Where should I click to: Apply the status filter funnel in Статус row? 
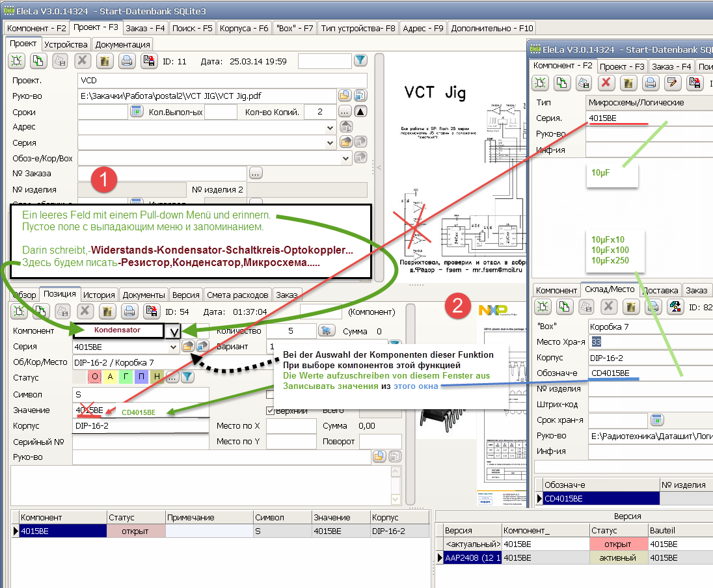click(188, 377)
